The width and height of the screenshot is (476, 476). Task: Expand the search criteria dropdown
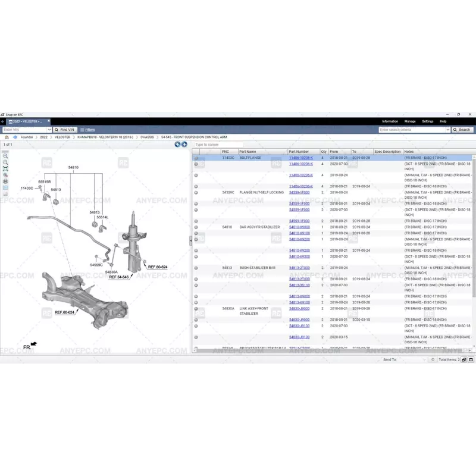(447, 129)
